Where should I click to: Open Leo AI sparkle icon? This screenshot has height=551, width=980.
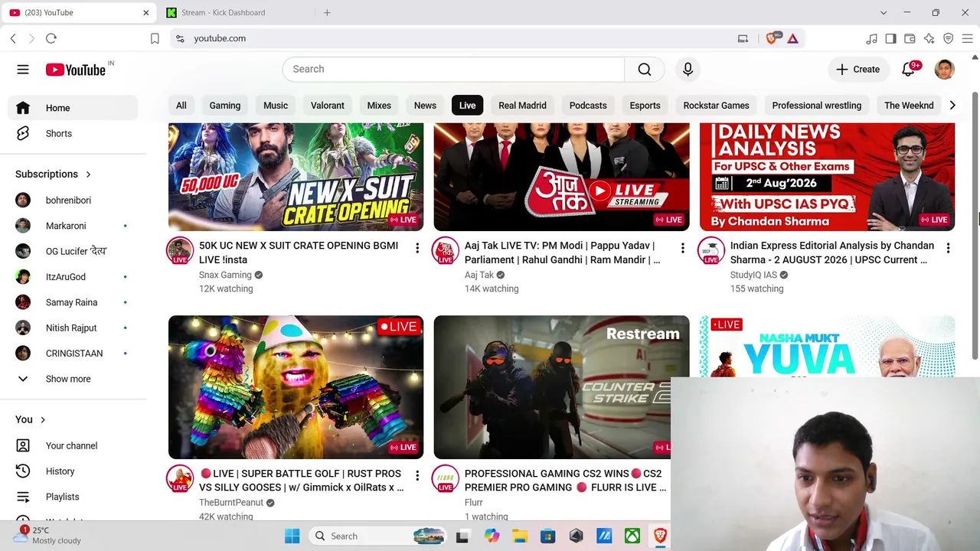coord(929,38)
